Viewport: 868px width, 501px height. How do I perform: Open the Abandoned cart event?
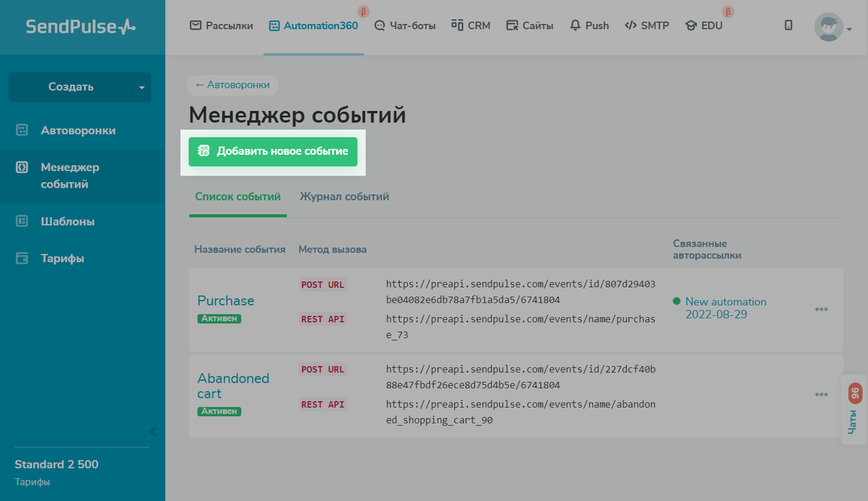233,386
